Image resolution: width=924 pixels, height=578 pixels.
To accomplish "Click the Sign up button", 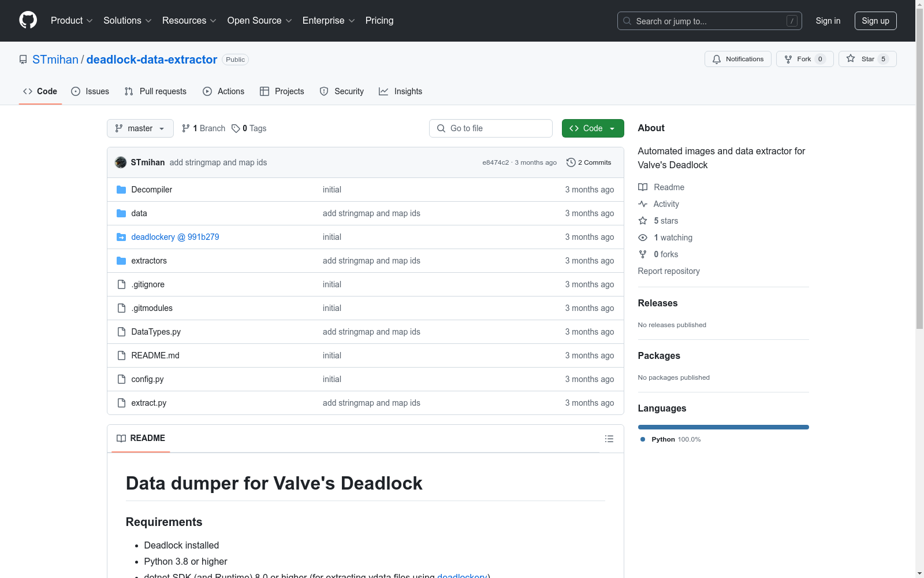I will pyautogui.click(x=875, y=21).
